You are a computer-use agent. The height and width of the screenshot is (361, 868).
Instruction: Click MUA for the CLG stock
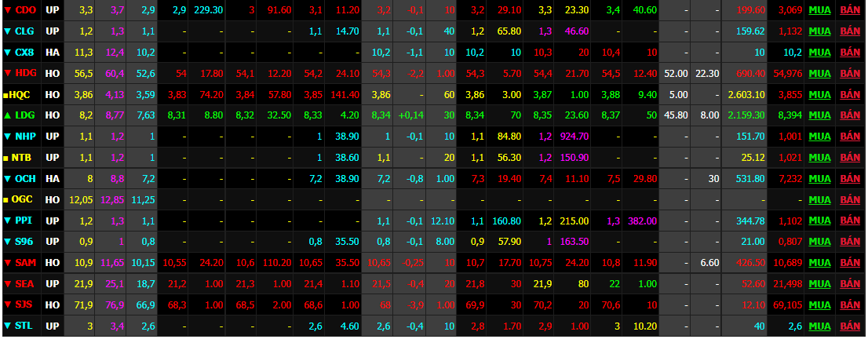[x=819, y=31]
